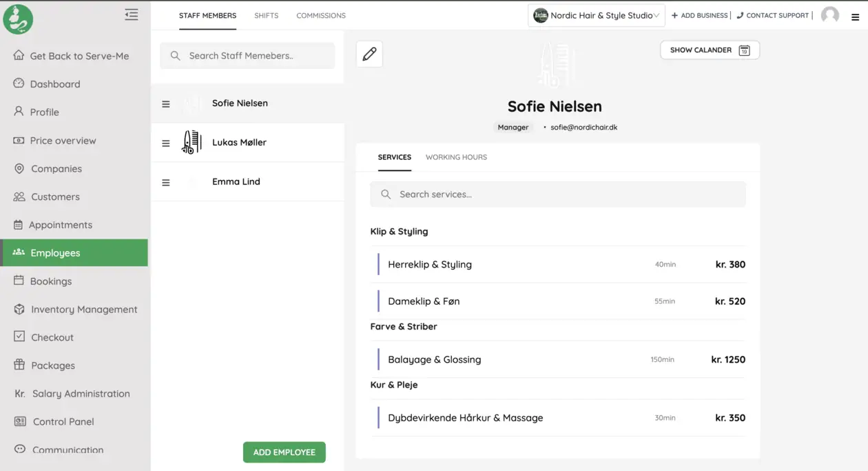
Task: Click Add Business link
Action: 699,15
